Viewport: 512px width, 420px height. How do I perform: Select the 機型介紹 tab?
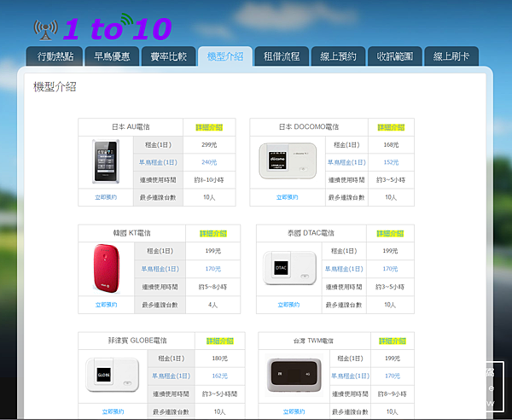[x=225, y=56]
